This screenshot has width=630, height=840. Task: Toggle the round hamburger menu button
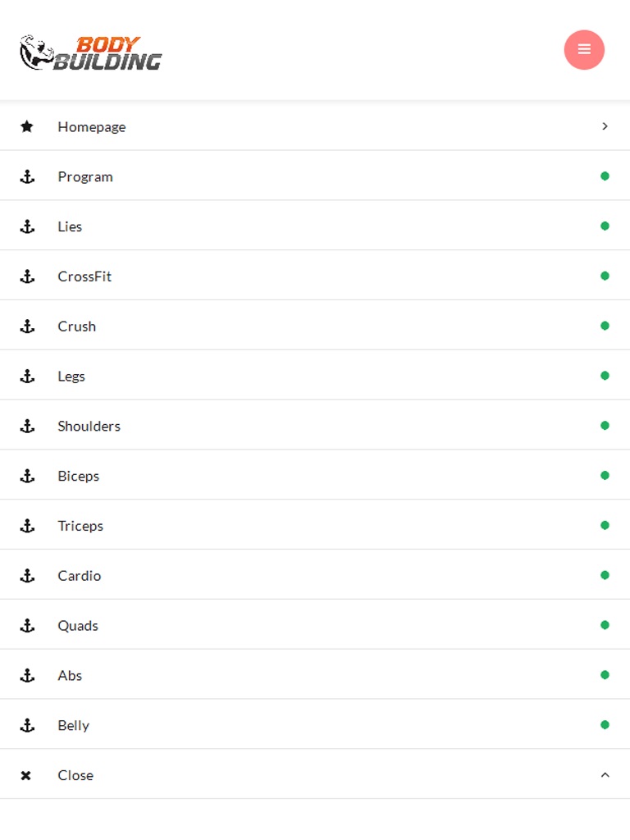(584, 50)
